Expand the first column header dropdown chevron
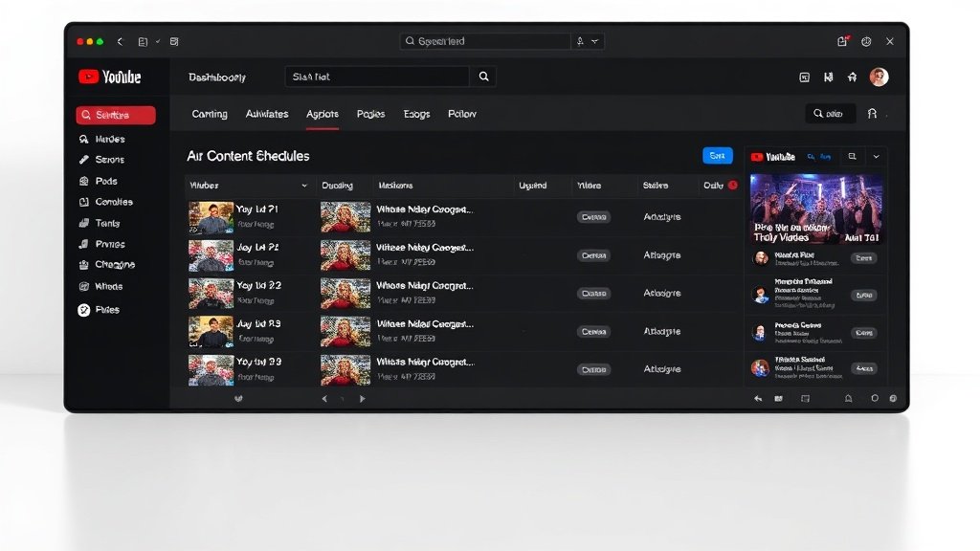Image resolution: width=980 pixels, height=551 pixels. click(304, 186)
